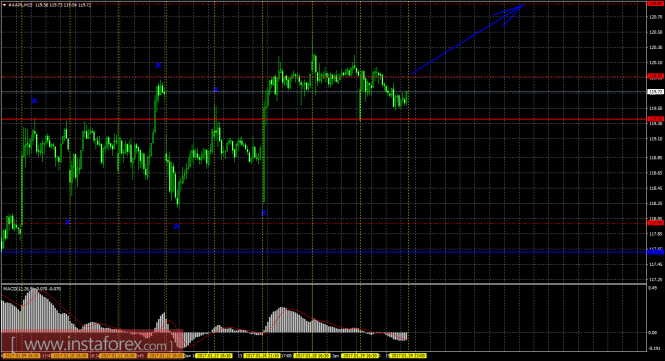Click the top red price label 120.87
Viewport: 665px width, 361px height.
pyautogui.click(x=655, y=3)
